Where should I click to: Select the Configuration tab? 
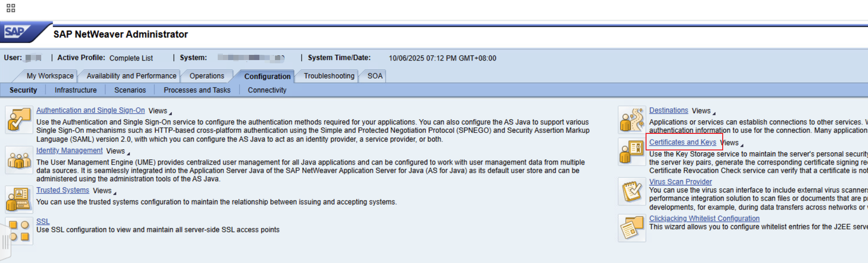tap(267, 76)
